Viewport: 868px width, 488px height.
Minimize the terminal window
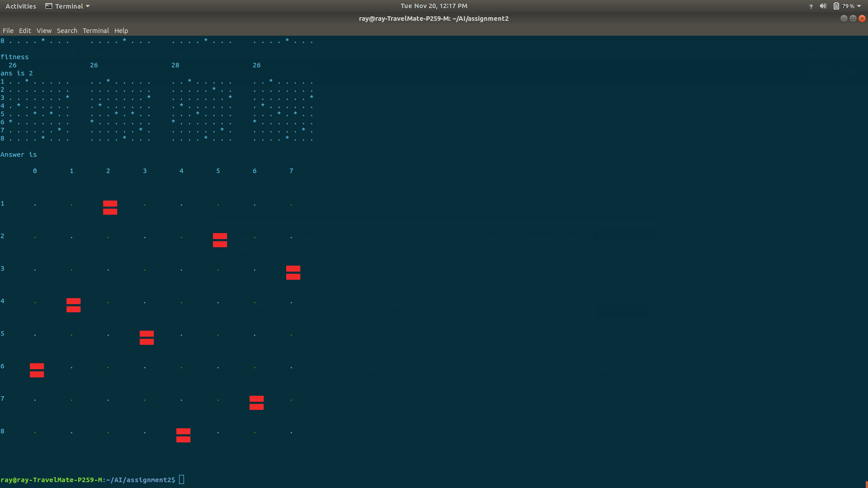[844, 19]
